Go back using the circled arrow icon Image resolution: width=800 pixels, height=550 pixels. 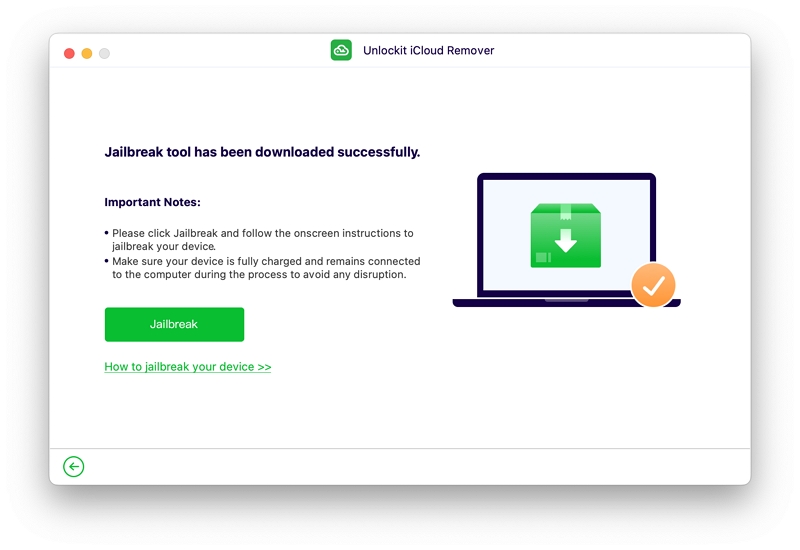[73, 466]
